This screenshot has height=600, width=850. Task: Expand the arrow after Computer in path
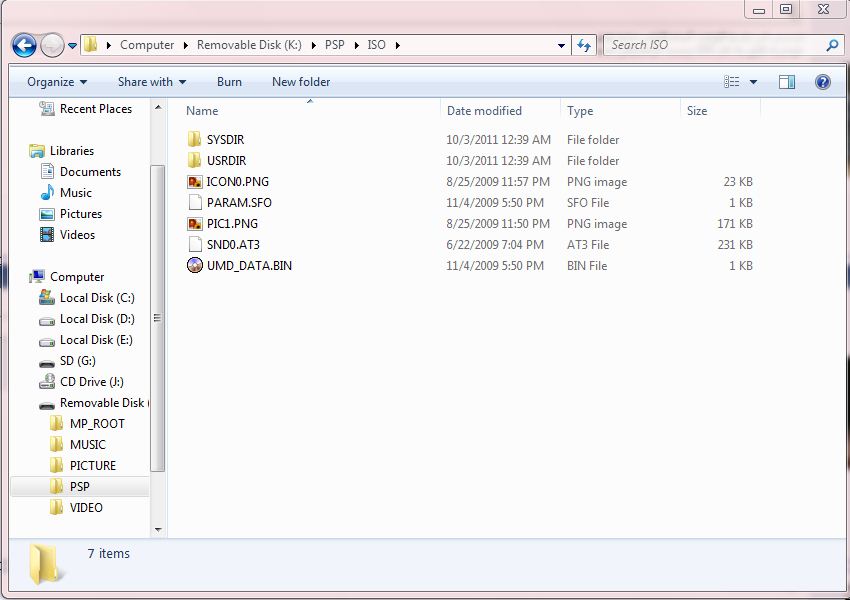[x=185, y=46]
